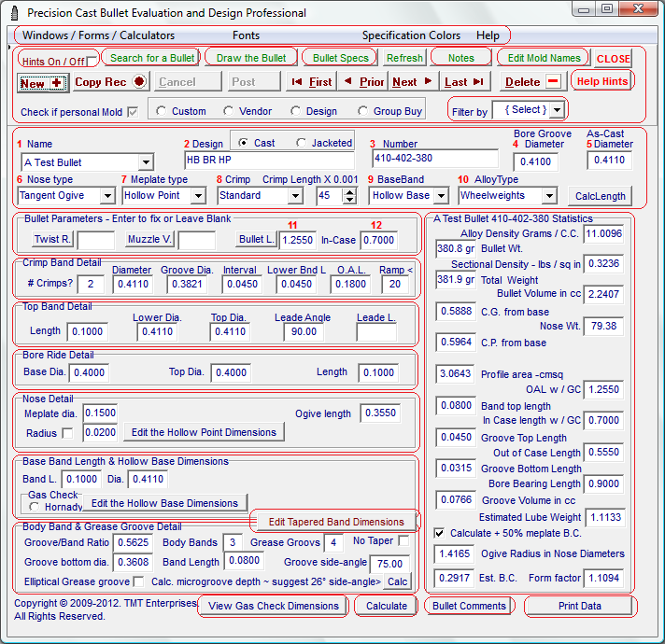Jump to First record
Viewport: 665px width, 644px height.
click(x=312, y=82)
